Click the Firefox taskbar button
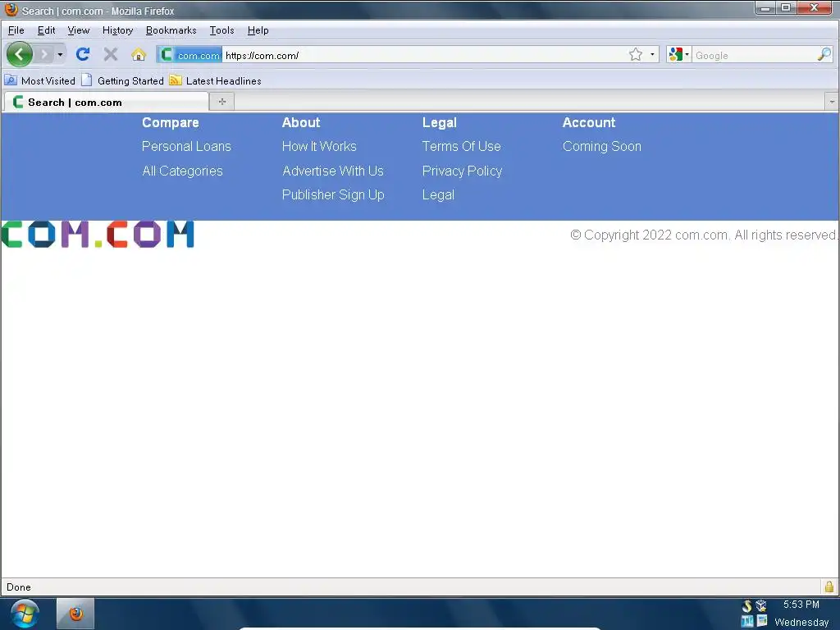This screenshot has height=630, width=840. pyautogui.click(x=75, y=614)
